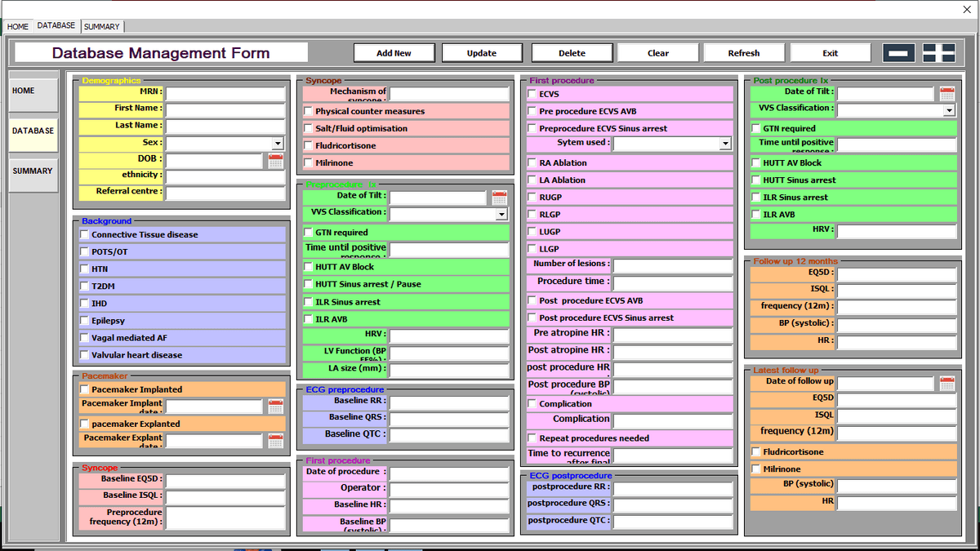Click the Date of follow up calendar icon
Viewport: 980px width, 551px height.
[x=947, y=384]
